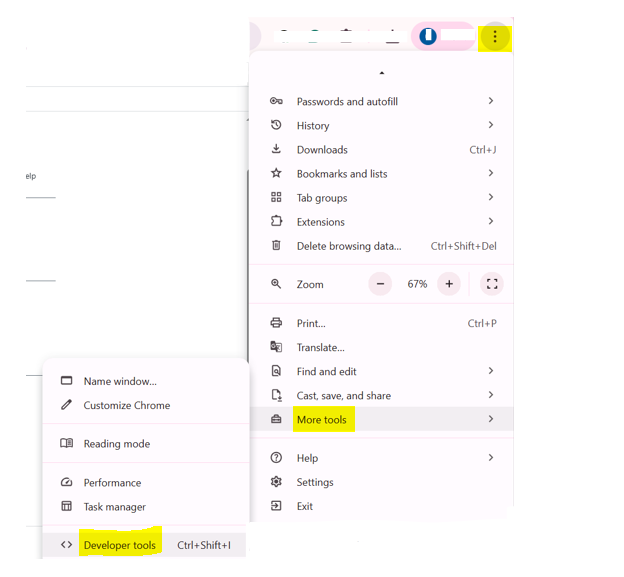Decrease zoom with the minus button
Viewport: 624px width, 577px height.
click(x=380, y=284)
